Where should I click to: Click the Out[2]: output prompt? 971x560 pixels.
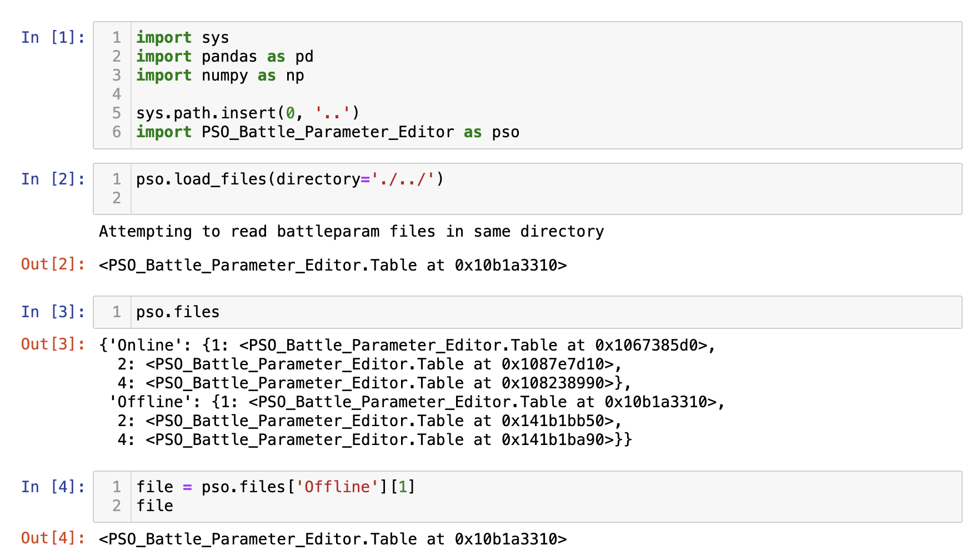point(53,264)
